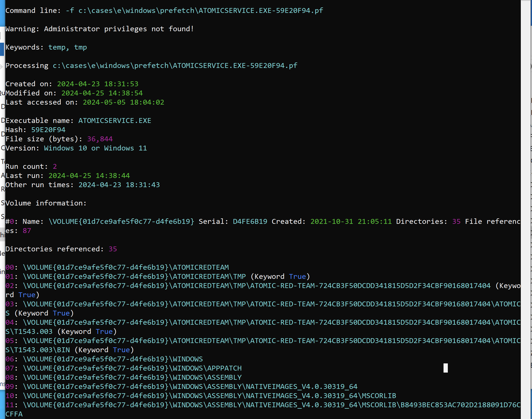Screen dimensions: 532x419
Task: Select the Administrator privileges warning line
Action: click(100, 29)
